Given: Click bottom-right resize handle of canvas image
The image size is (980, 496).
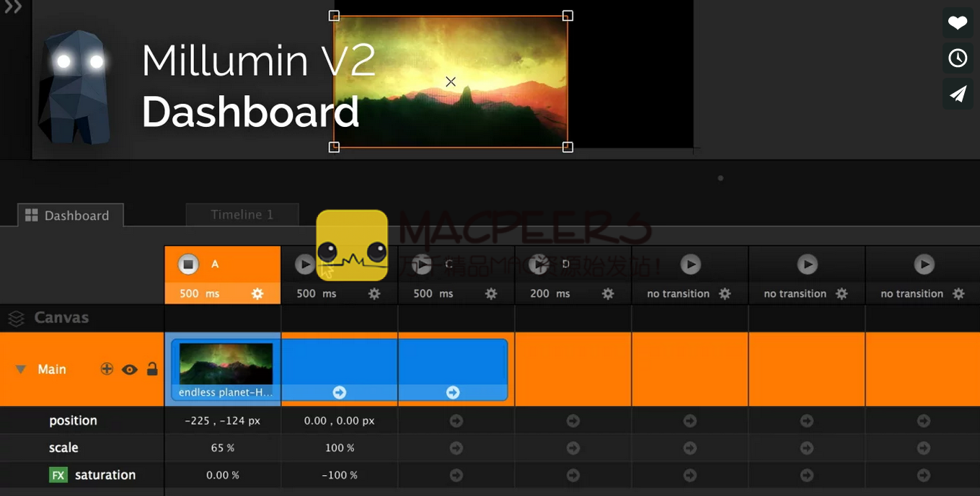Looking at the screenshot, I should point(568,147).
